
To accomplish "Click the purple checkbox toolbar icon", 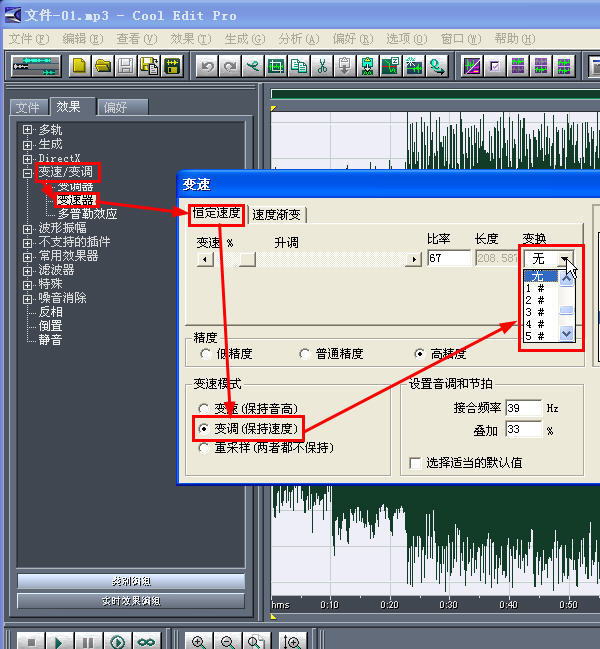I will pyautogui.click(x=495, y=66).
